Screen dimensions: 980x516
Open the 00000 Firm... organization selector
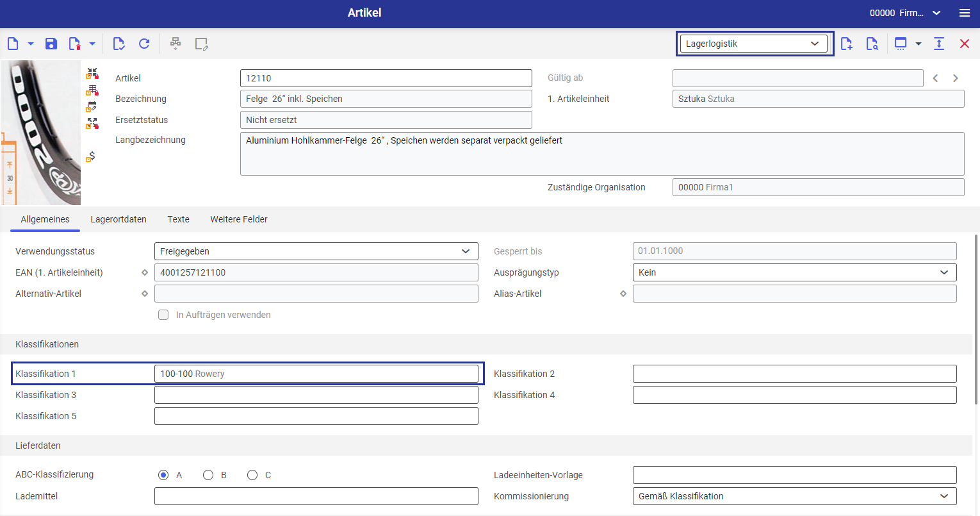coord(905,13)
